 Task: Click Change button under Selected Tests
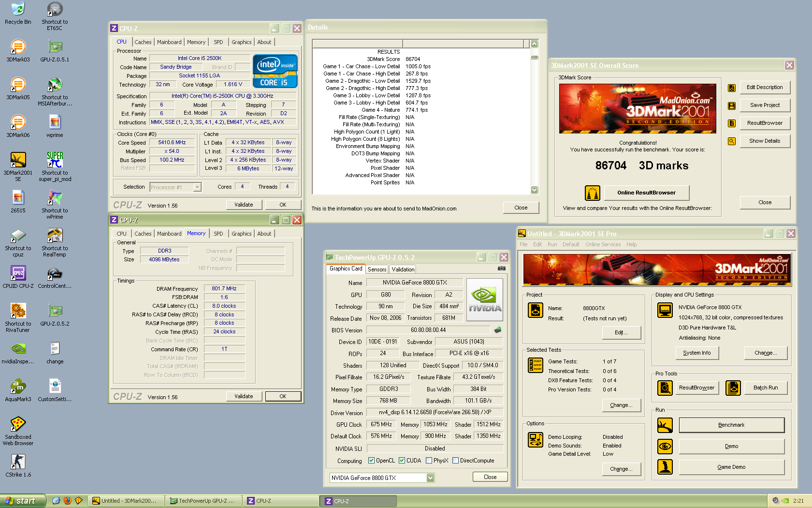pos(621,405)
